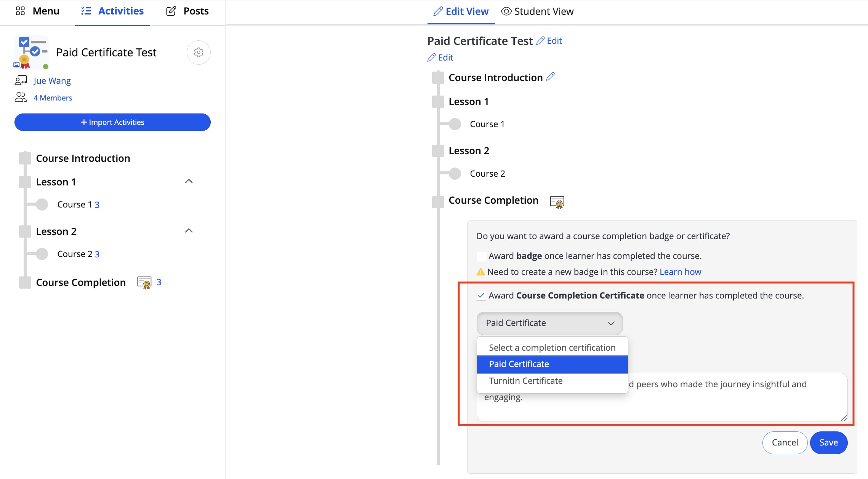This screenshot has width=868, height=479.
Task: Click the Student View eye icon
Action: pos(506,11)
